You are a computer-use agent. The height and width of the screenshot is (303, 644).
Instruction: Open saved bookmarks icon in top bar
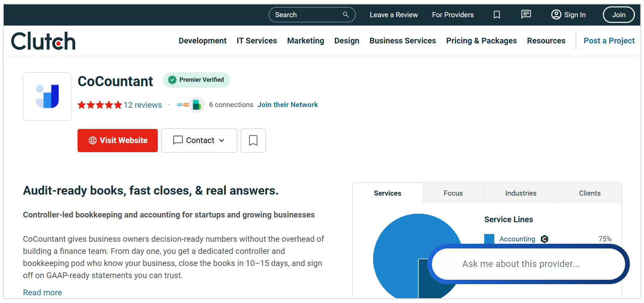497,14
